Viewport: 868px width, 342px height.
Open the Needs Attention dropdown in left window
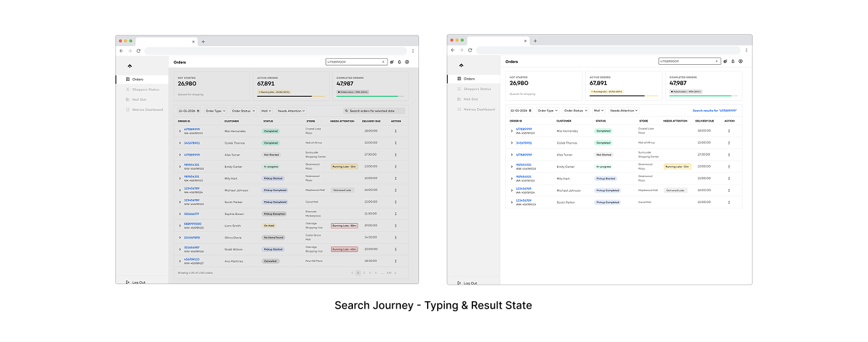(x=291, y=111)
